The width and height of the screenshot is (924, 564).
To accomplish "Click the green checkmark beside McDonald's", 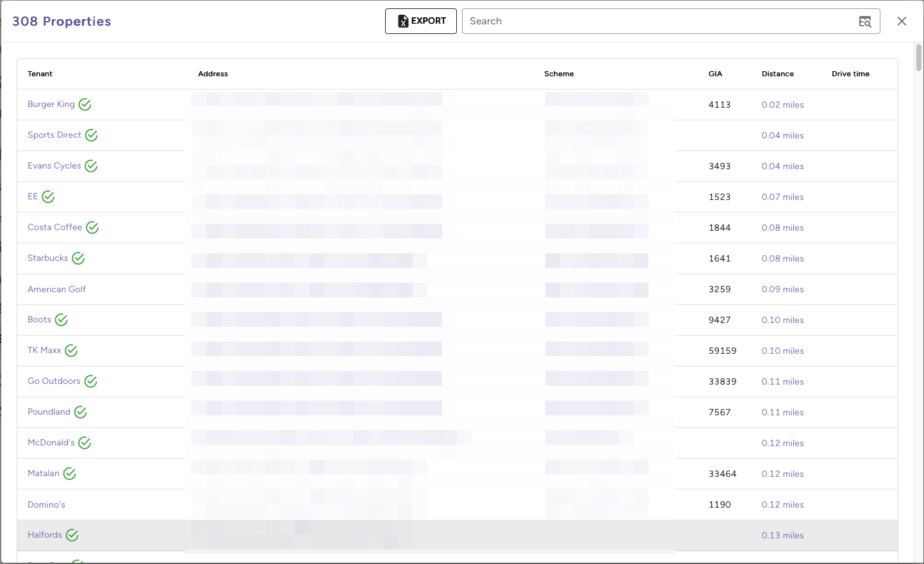I will (85, 442).
